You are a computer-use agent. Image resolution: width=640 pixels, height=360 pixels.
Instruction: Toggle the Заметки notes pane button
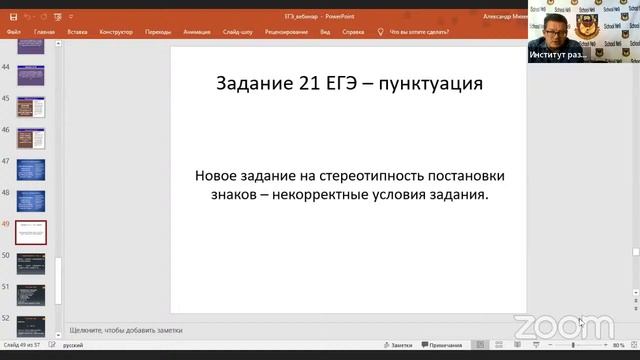pos(398,345)
